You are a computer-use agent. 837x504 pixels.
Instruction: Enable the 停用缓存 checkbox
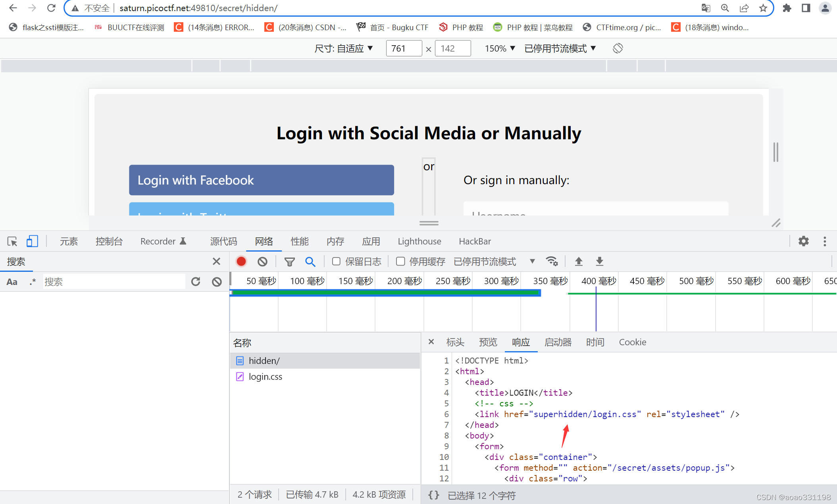401,261
